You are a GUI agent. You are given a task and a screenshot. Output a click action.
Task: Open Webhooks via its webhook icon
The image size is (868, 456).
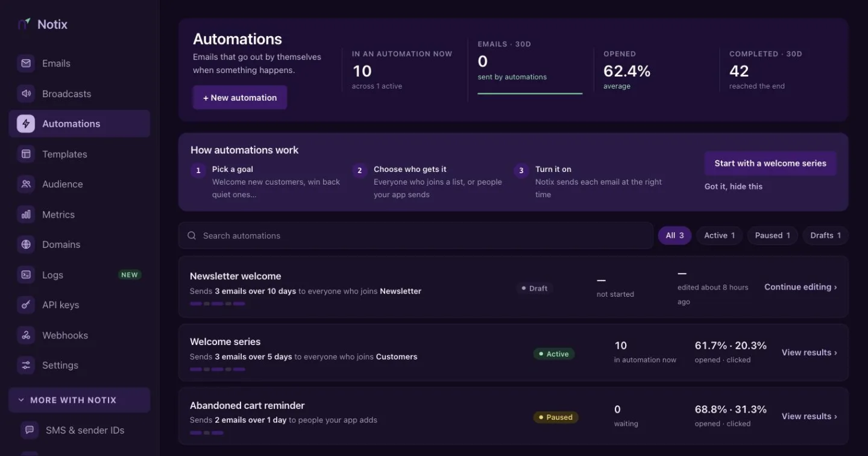coord(26,335)
